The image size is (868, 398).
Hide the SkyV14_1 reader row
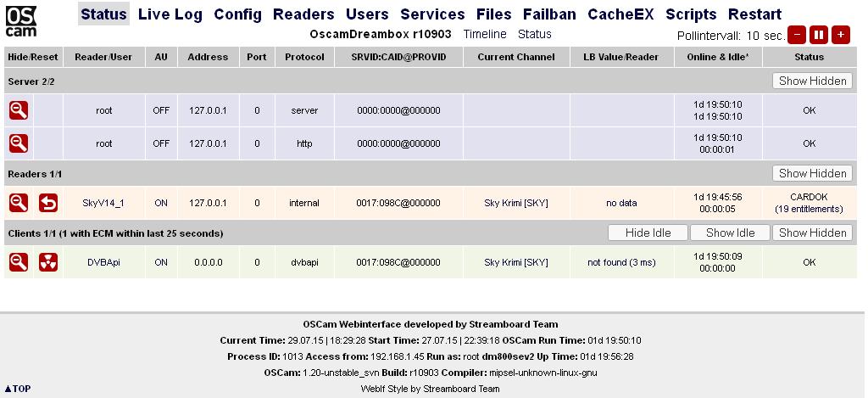click(19, 203)
